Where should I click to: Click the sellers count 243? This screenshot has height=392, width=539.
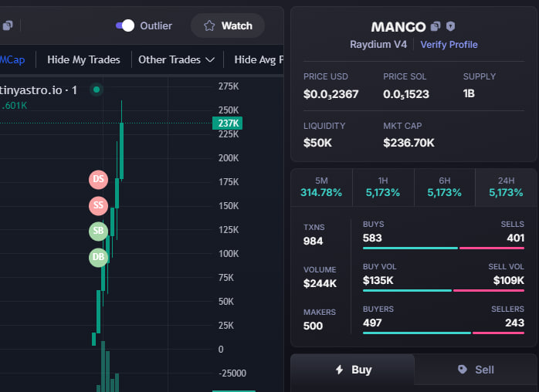(x=514, y=323)
